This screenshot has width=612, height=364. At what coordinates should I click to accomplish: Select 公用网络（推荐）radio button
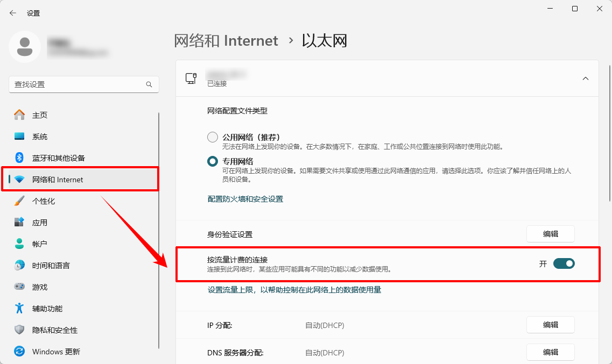(212, 137)
